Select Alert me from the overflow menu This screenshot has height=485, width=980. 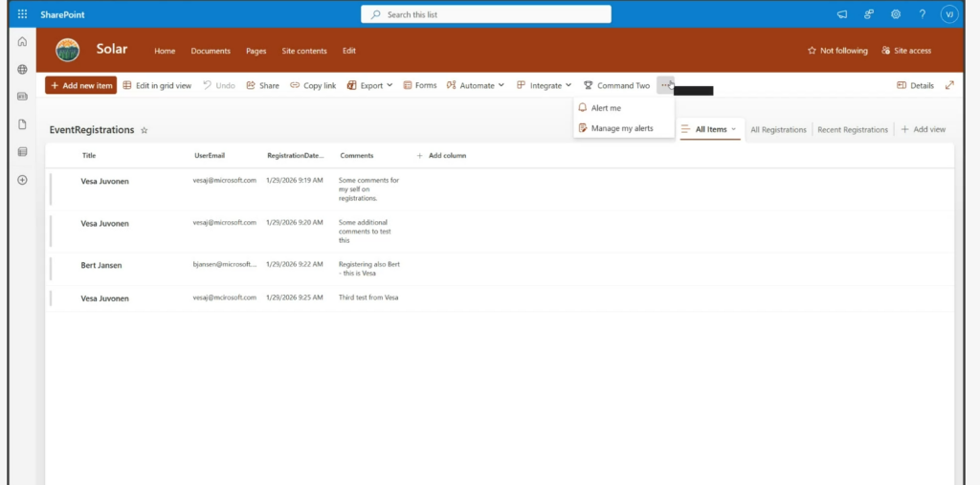point(606,108)
